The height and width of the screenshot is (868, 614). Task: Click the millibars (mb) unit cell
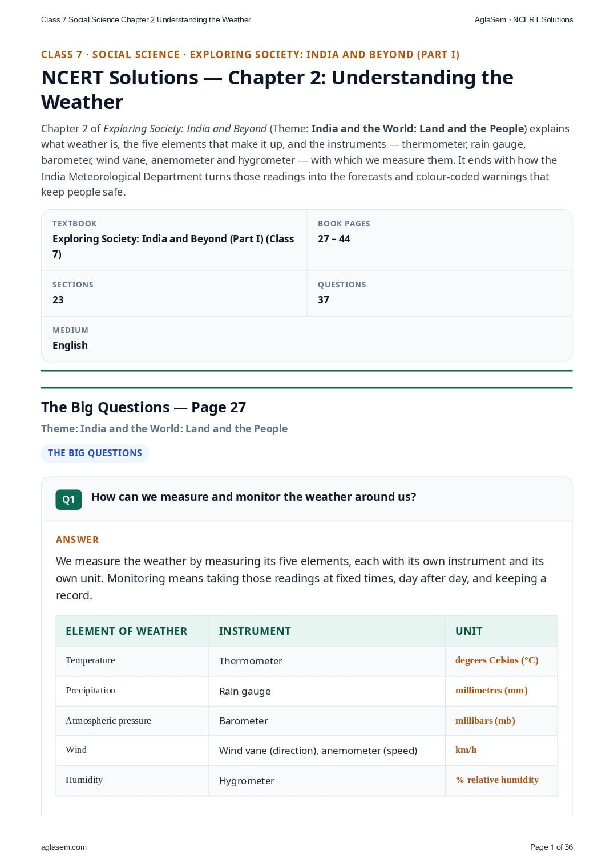coord(502,721)
